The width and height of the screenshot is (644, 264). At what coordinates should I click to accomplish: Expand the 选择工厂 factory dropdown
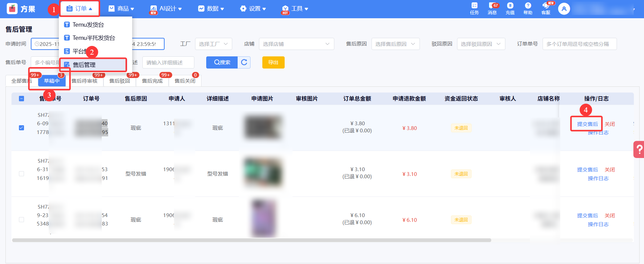click(213, 44)
